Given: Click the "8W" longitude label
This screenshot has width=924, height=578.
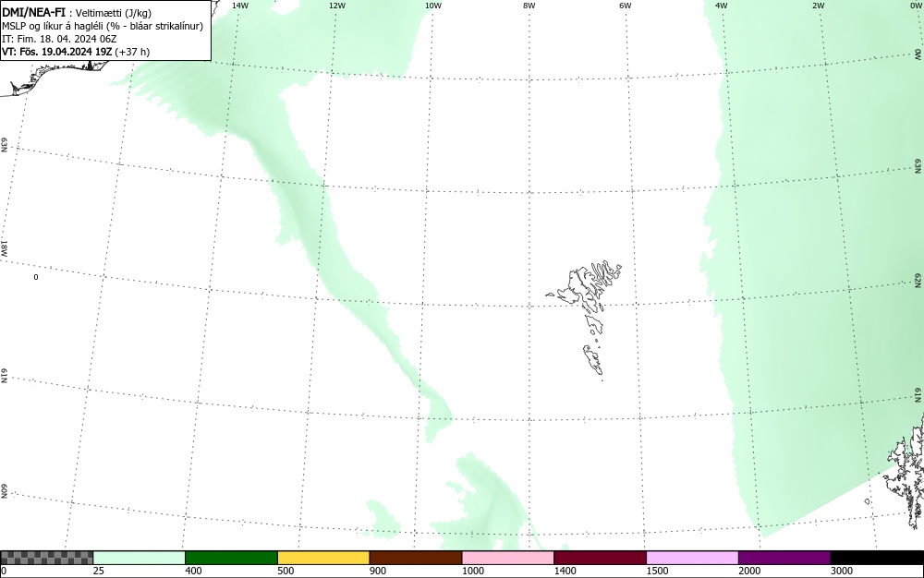Looking at the screenshot, I should pos(529,6).
